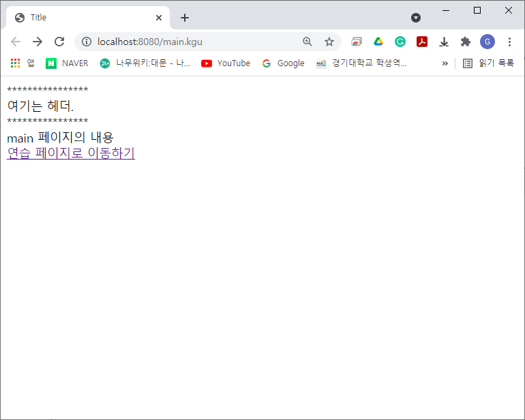The image size is (525, 420).
Task: Click the text 여기는 헤더.
Action: pos(40,106)
